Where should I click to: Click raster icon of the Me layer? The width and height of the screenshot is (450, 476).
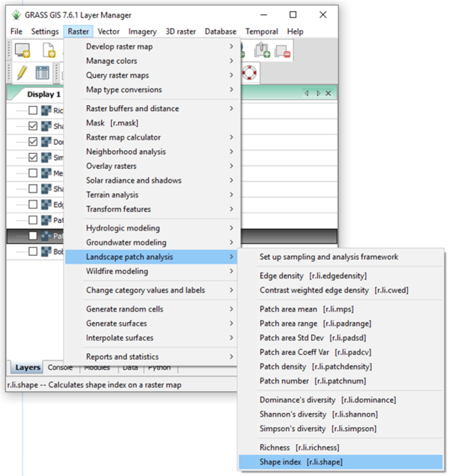tap(46, 173)
